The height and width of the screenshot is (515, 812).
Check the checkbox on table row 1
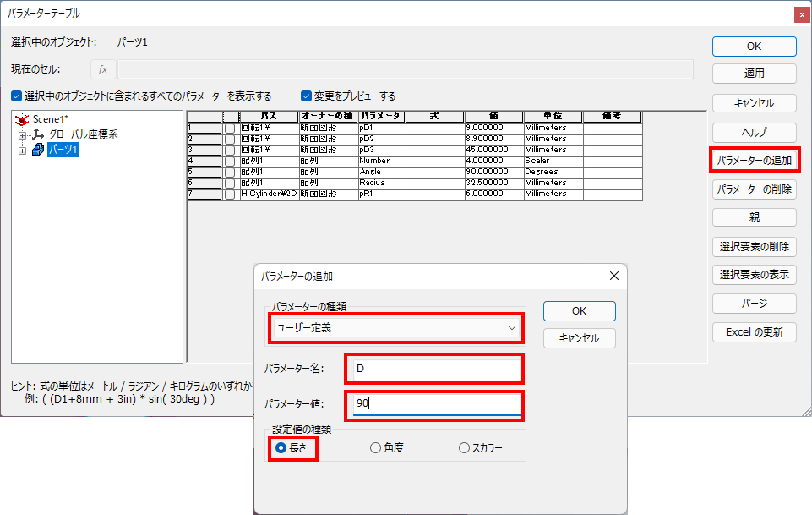click(230, 128)
